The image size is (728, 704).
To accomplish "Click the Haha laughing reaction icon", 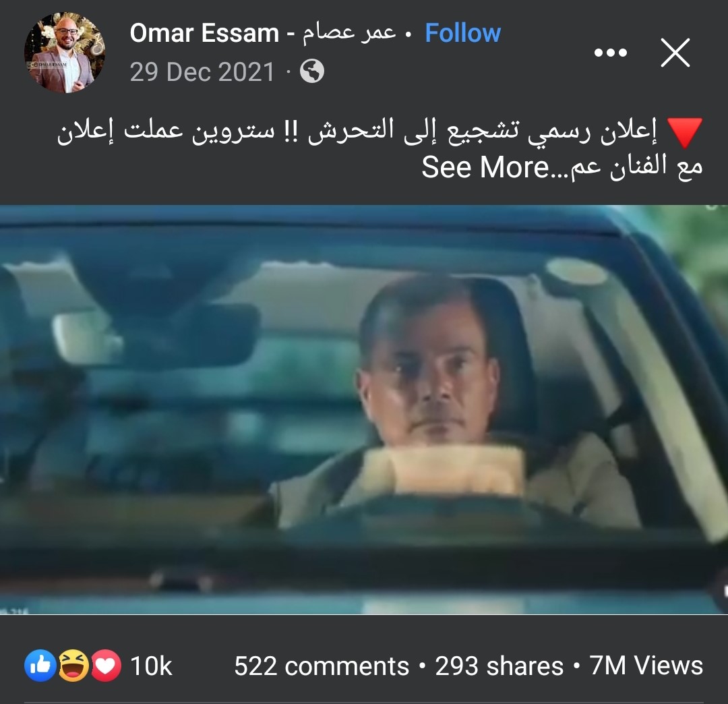I will click(x=73, y=666).
